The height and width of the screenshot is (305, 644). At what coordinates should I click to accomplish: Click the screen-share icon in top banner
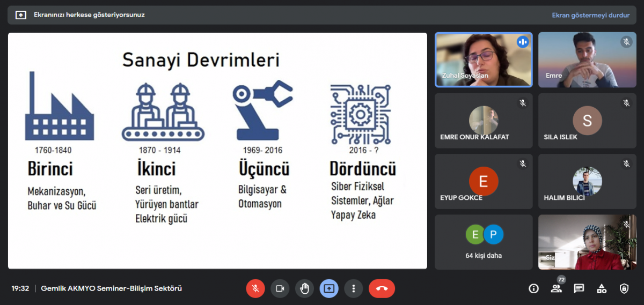(21, 15)
